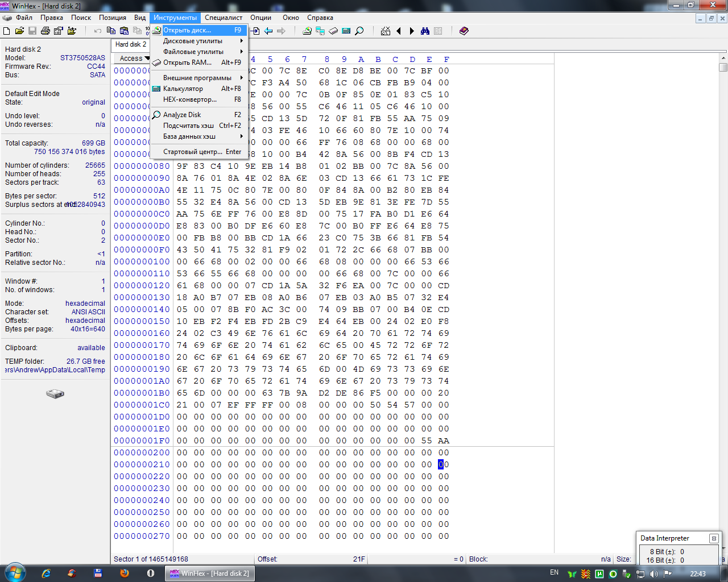Click the copy block toolbar icon
The image size is (728, 582).
(111, 31)
